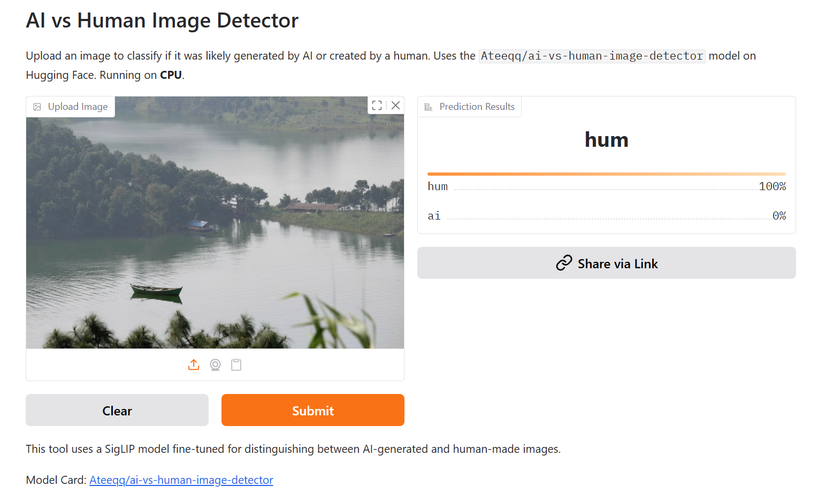Click the green boat in the photo
Image resolution: width=825 pixels, height=491 pixels.
[156, 291]
